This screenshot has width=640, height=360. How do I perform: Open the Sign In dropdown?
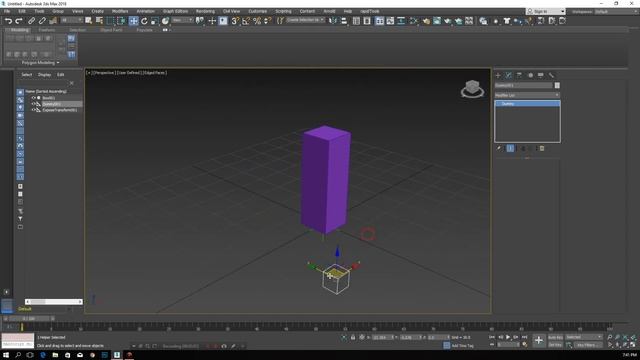546,11
